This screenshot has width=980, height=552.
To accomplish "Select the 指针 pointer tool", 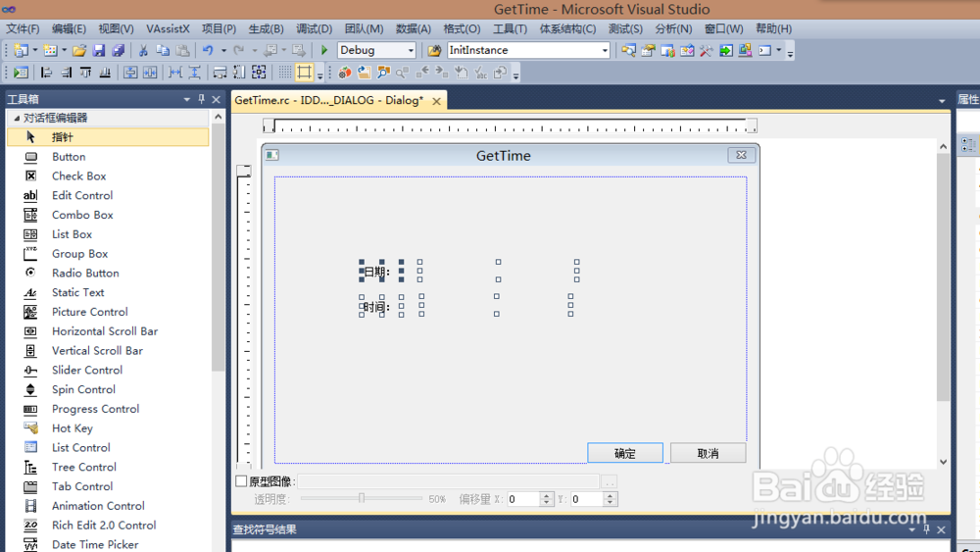I will [108, 137].
